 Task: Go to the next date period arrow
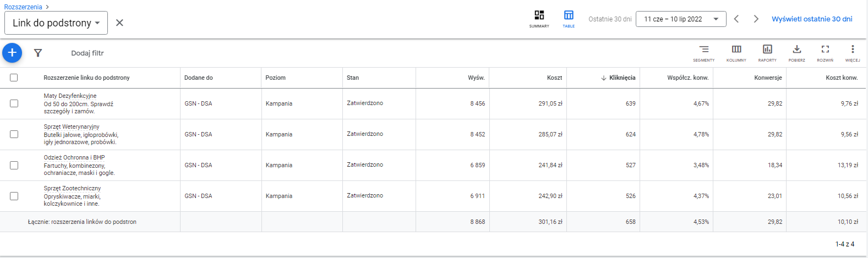click(x=756, y=19)
